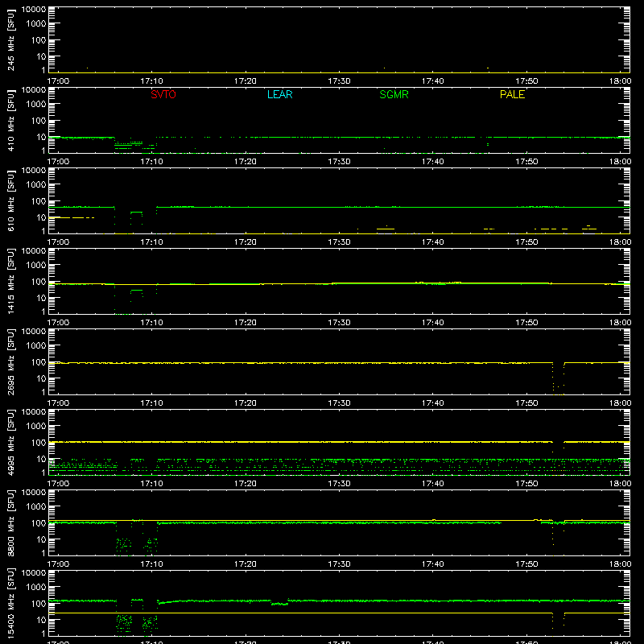Click the 1000 value on 410 MHz axis
The width and height of the screenshot is (644, 644).
(36, 105)
